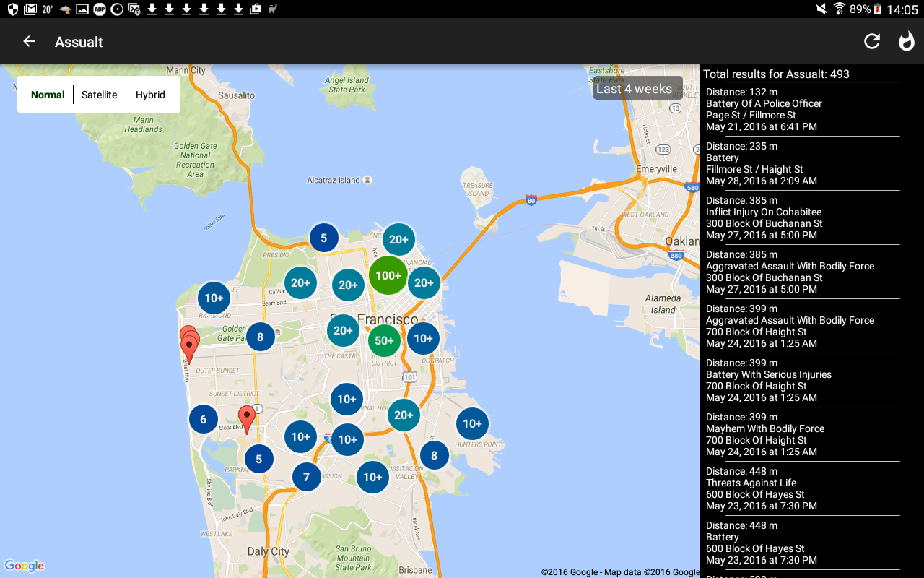Toggle the heatmap flame icon
924x578 pixels.
coord(906,41)
